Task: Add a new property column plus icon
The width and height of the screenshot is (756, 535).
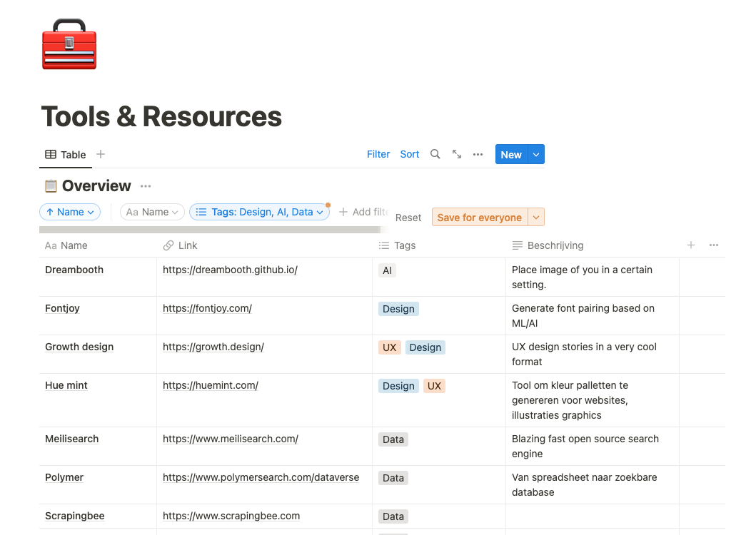Action: 691,245
